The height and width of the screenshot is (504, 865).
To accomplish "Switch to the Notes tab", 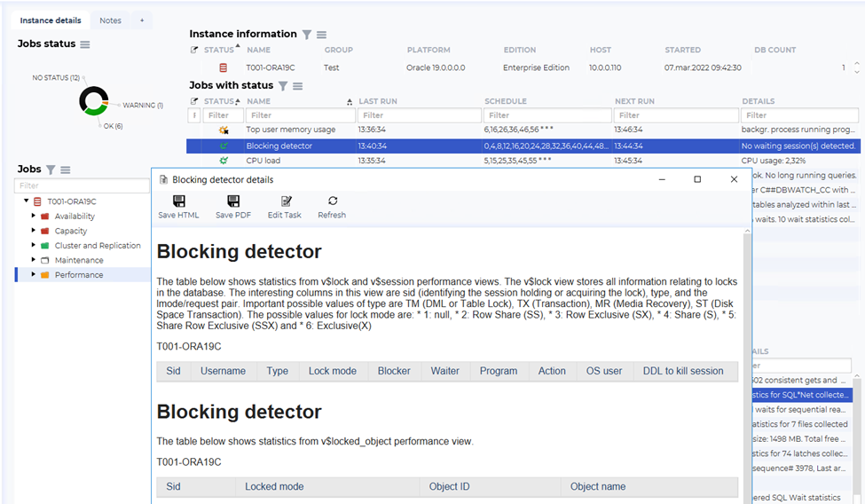I will point(110,20).
